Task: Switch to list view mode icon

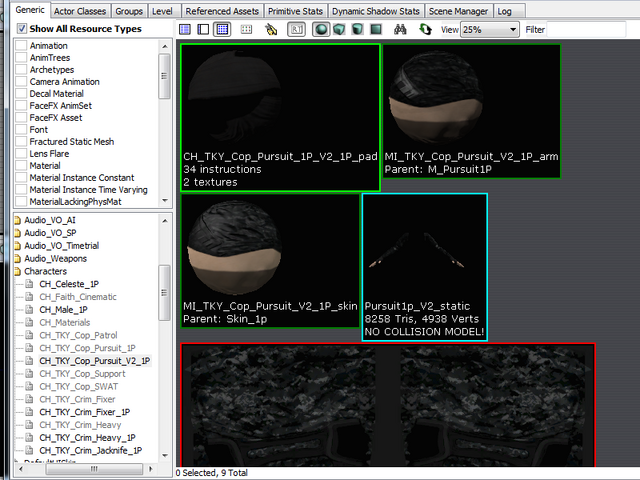Action: point(185,29)
